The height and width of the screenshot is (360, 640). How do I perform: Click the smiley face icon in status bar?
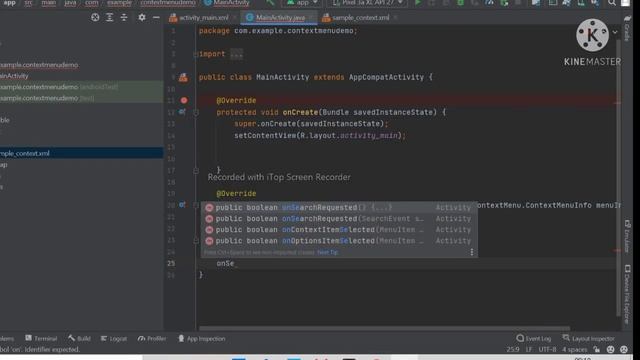pyautogui.click(x=611, y=349)
